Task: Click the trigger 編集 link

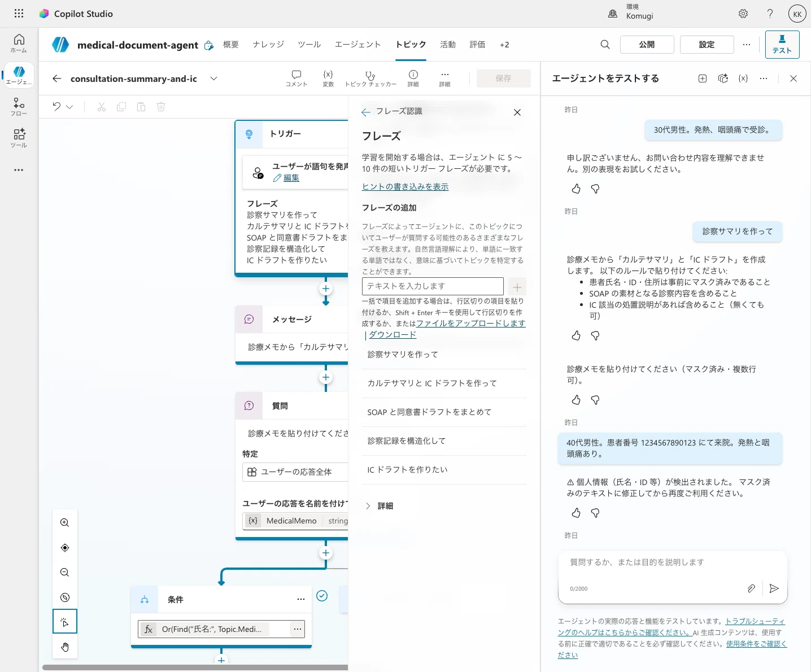Action: 291,178
